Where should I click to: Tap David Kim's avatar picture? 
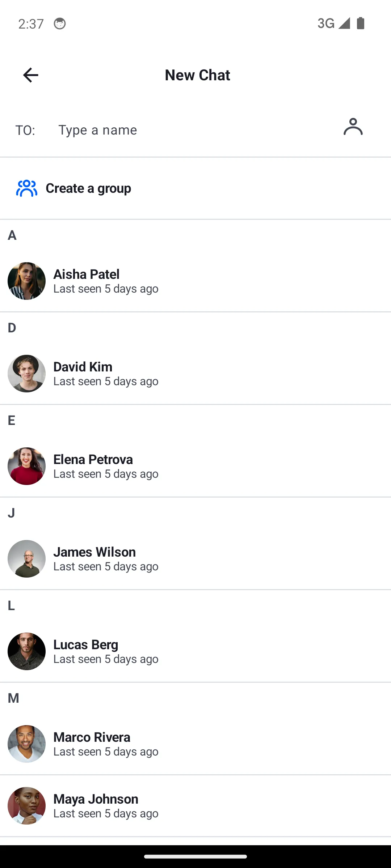(x=26, y=374)
